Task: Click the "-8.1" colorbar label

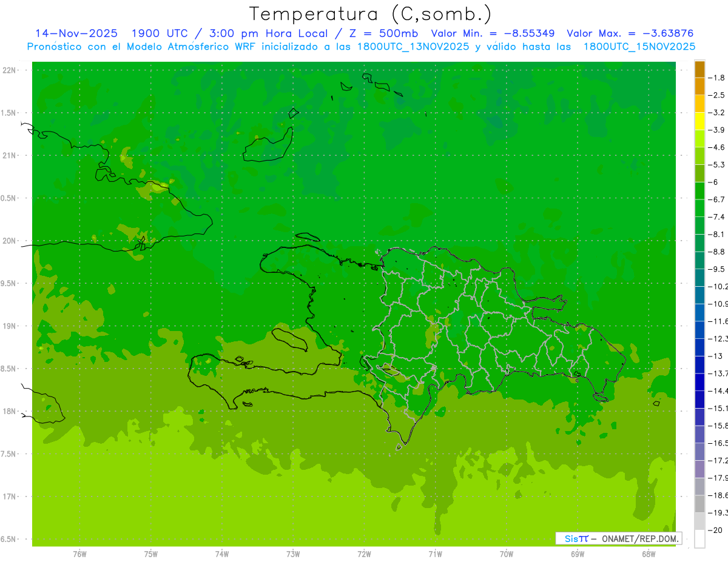Action: (717, 234)
